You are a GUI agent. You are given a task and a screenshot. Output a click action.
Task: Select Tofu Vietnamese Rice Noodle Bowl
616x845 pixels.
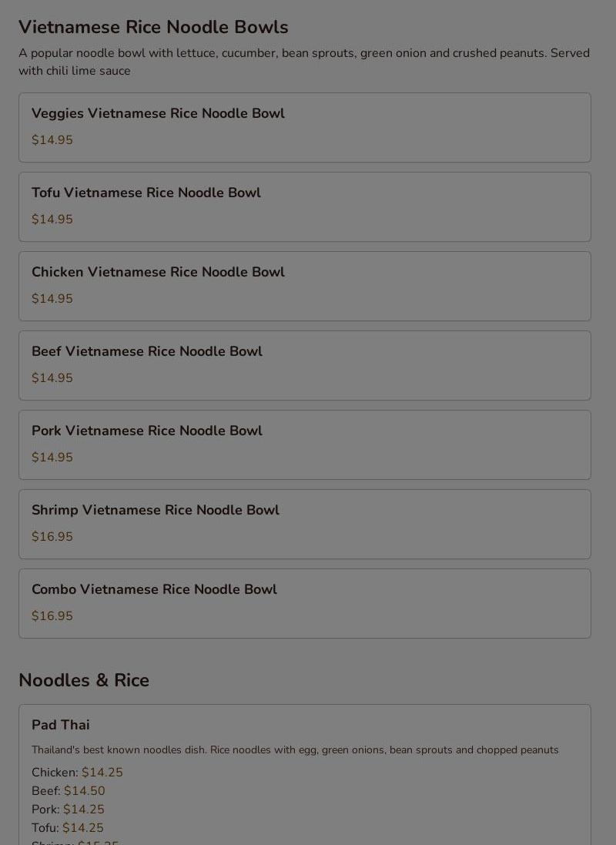[146, 193]
